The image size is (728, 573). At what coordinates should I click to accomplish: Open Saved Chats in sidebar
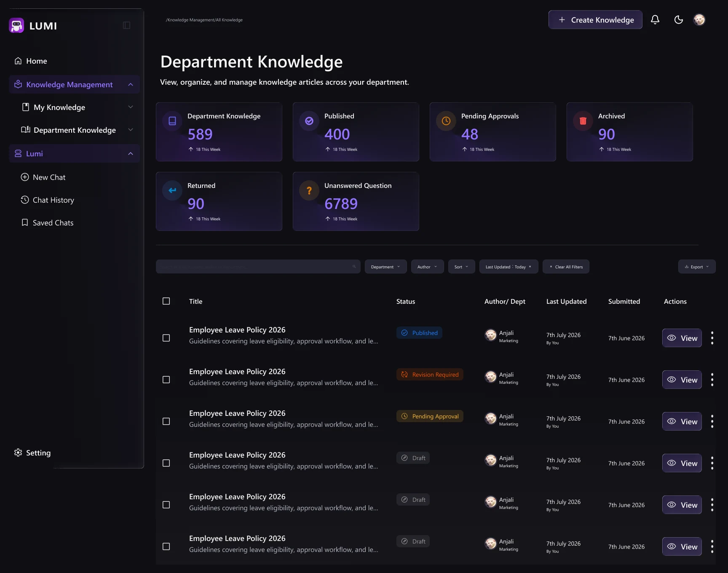point(47,223)
